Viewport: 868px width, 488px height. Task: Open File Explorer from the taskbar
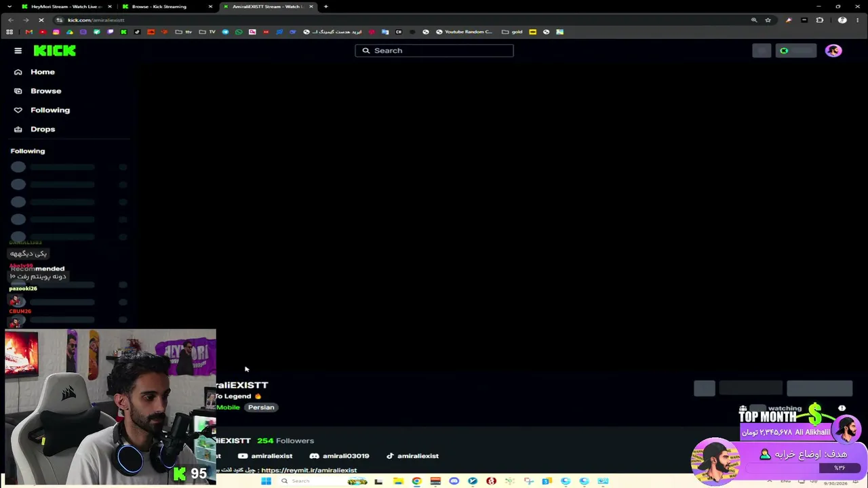click(398, 481)
